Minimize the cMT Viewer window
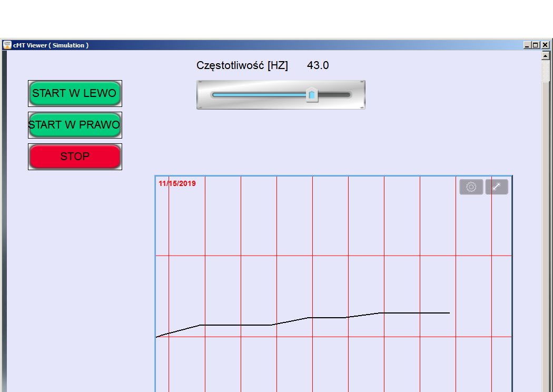553x392 pixels. coord(527,45)
